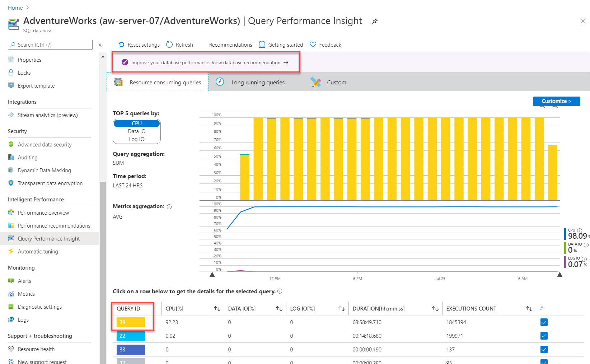Click the Reset settings icon

[121, 45]
